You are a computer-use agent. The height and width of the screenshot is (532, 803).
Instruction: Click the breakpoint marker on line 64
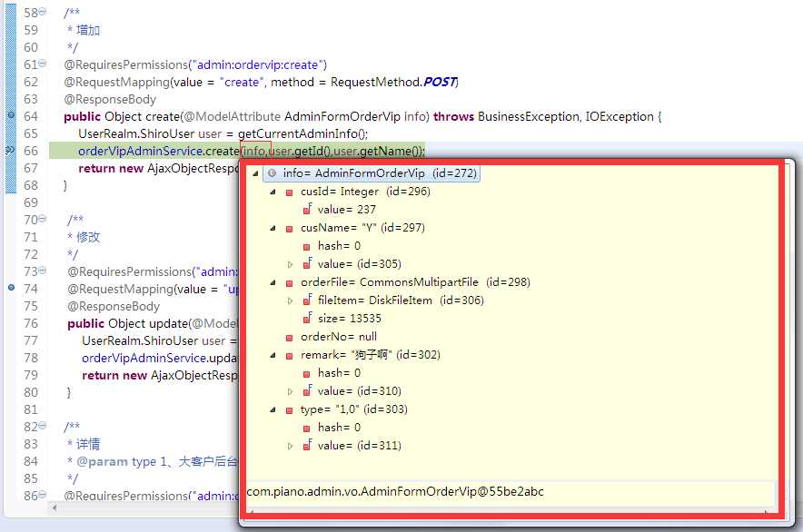(x=11, y=114)
